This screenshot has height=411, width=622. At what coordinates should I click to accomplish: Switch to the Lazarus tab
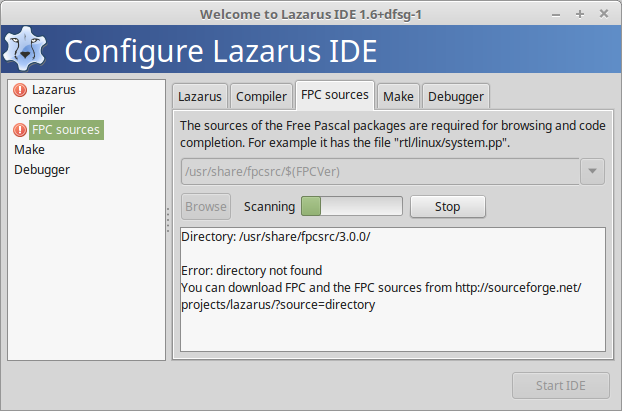pyautogui.click(x=200, y=96)
